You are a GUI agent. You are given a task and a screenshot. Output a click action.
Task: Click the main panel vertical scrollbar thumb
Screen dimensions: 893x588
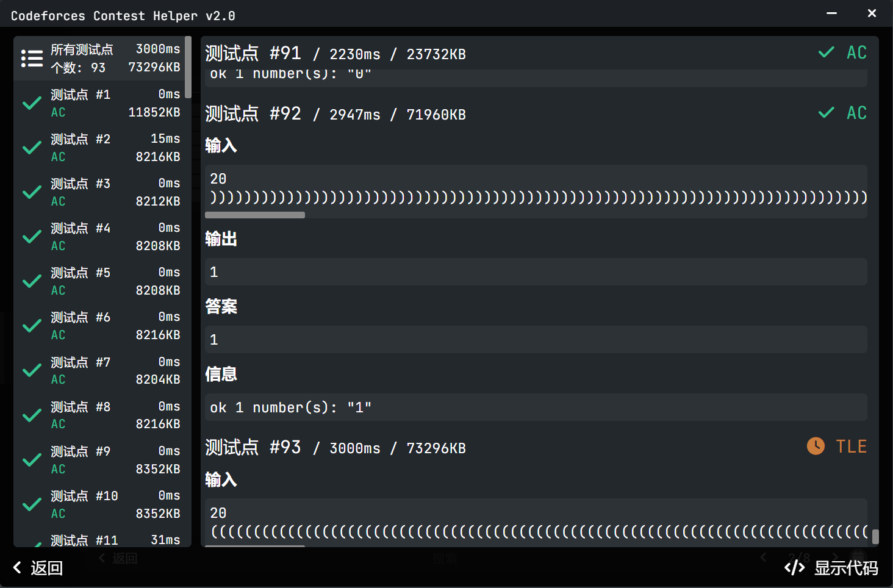tap(875, 537)
